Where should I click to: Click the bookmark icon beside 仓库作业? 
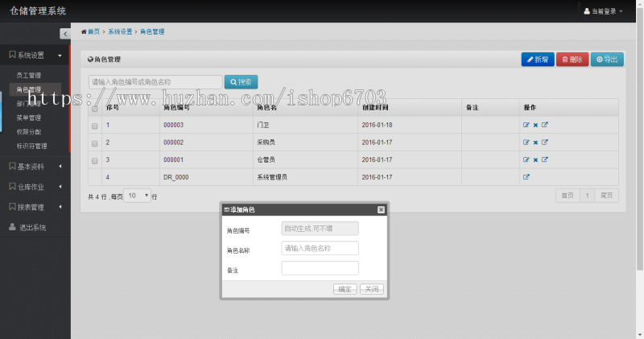coord(12,187)
